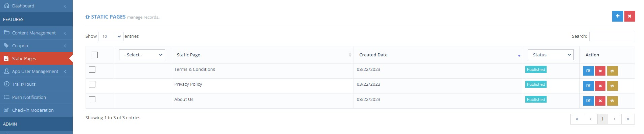Image resolution: width=644 pixels, height=134 pixels.
Task: Check the About Us row checkbox
Action: 92,99
